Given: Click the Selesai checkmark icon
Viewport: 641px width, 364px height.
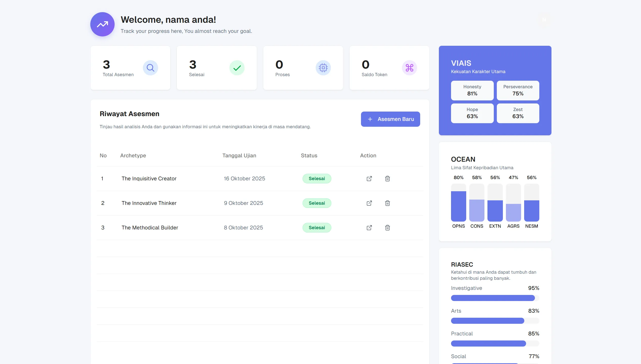Looking at the screenshot, I should coord(237,68).
